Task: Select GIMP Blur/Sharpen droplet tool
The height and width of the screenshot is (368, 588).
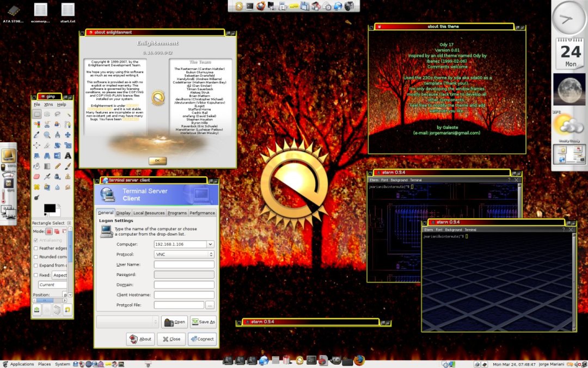Action: point(57,186)
